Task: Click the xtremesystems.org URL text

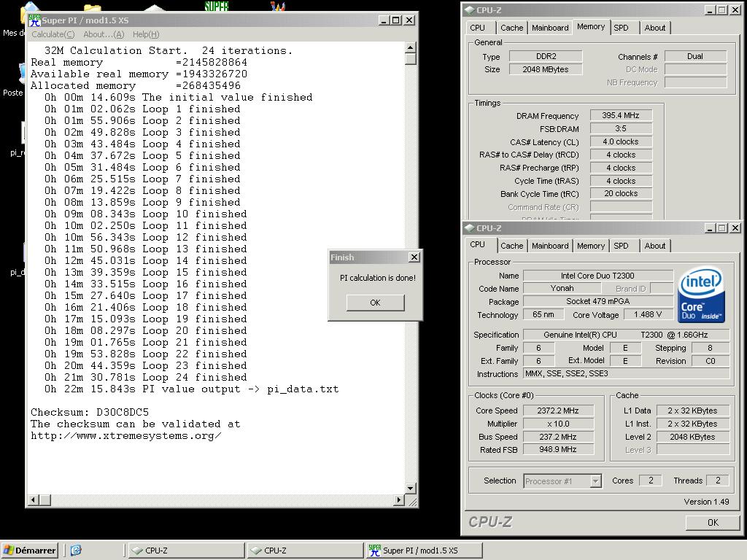Action: (125, 436)
